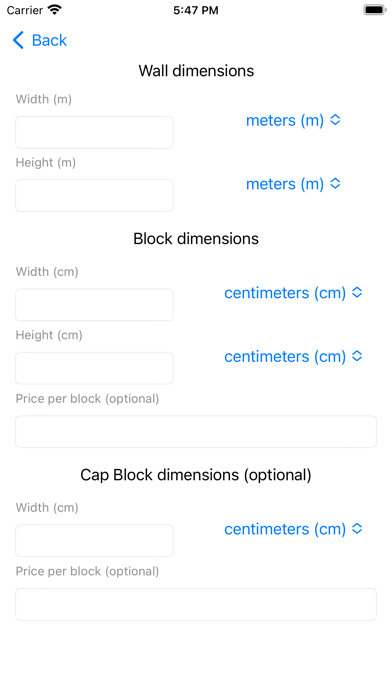This screenshot has width=392, height=696.
Task: Go back using the Back button
Action: 40,40
